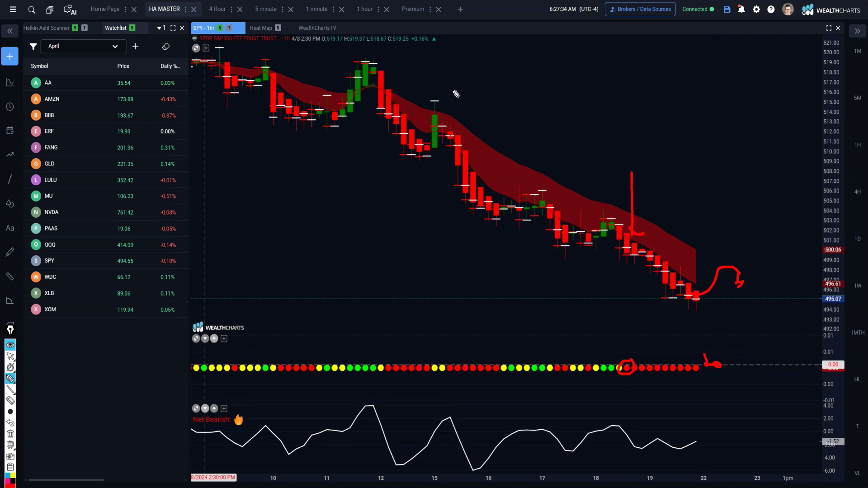
Task: Switch to the 1 minute tab
Action: pyautogui.click(x=316, y=9)
